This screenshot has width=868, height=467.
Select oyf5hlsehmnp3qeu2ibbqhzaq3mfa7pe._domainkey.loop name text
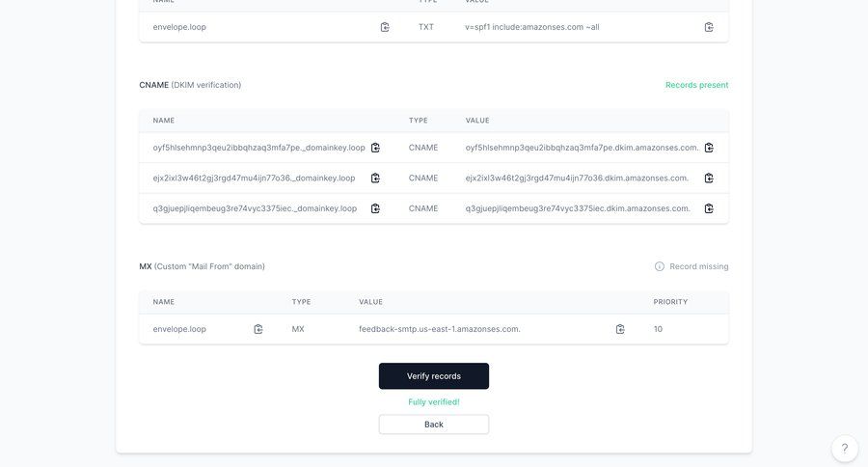coord(259,148)
